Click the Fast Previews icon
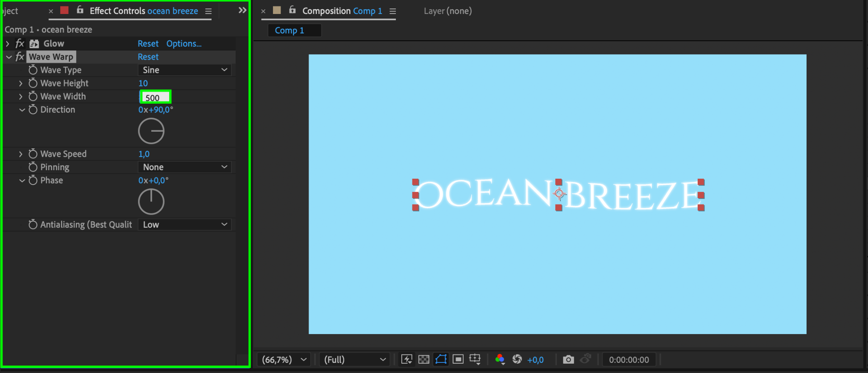The height and width of the screenshot is (373, 868). (x=407, y=359)
